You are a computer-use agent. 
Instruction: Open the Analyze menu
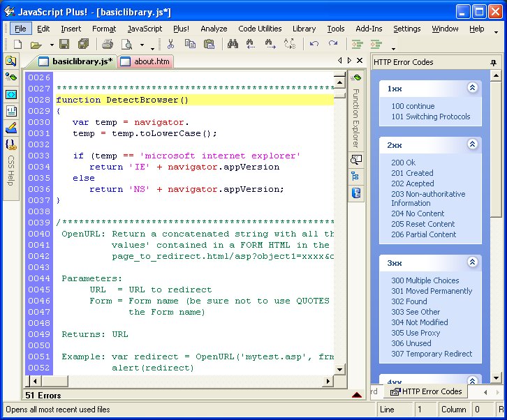click(214, 29)
